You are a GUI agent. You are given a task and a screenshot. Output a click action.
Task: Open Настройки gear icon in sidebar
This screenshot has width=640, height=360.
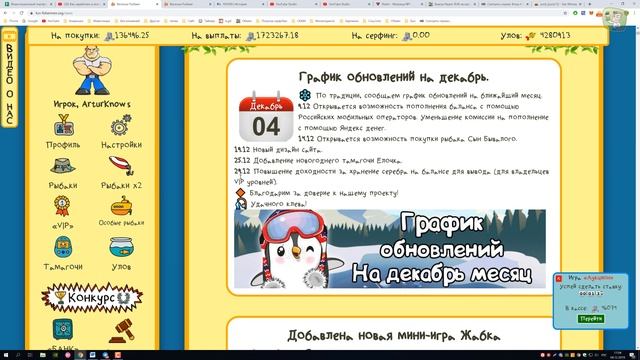click(121, 125)
